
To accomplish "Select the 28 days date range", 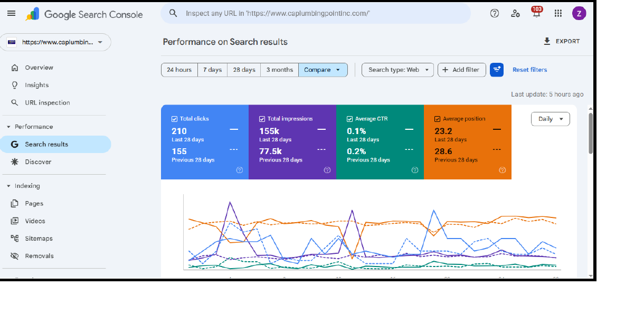I will [244, 70].
